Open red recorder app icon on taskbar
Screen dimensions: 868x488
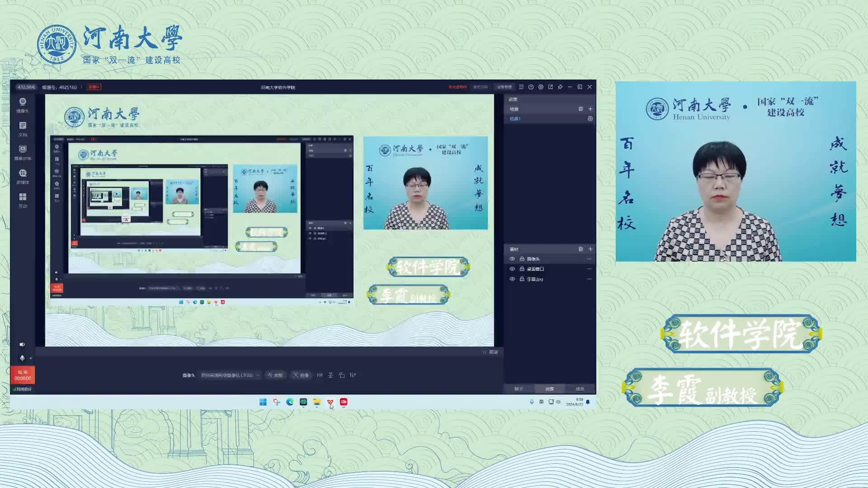(x=344, y=402)
